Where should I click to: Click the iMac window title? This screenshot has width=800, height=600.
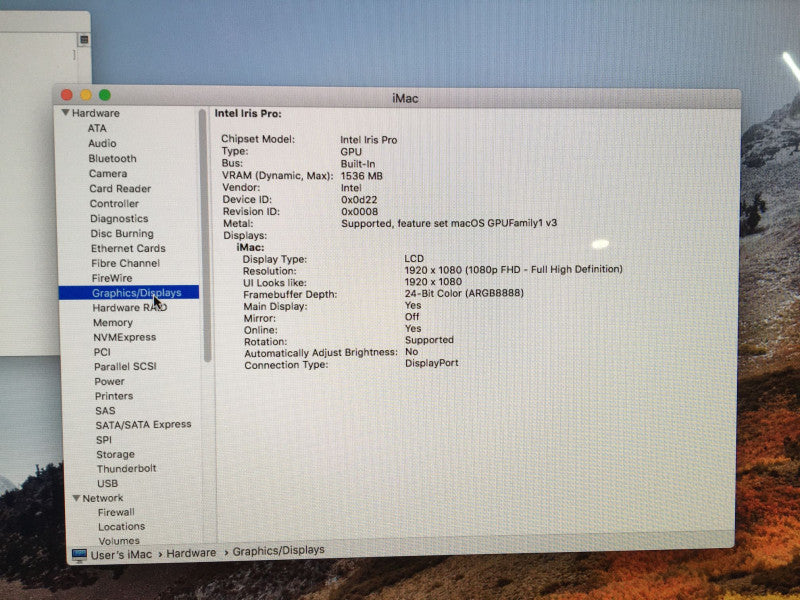[405, 98]
